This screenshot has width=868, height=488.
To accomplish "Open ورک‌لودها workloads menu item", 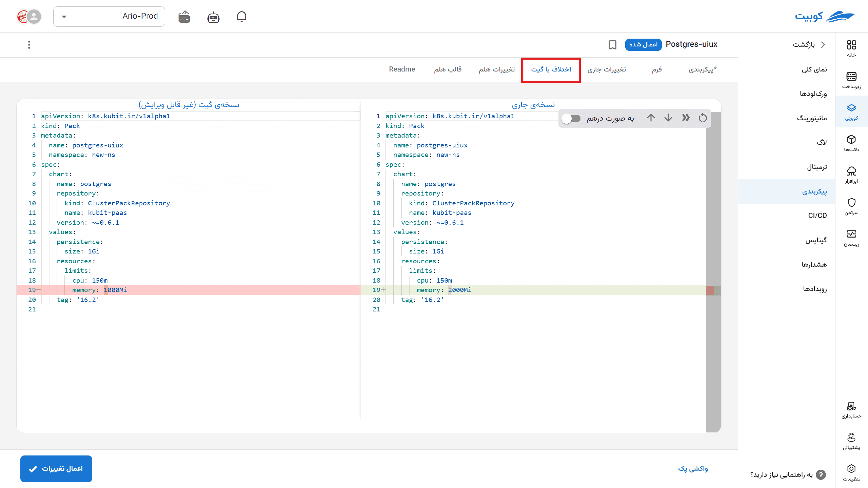I will (787, 94).
